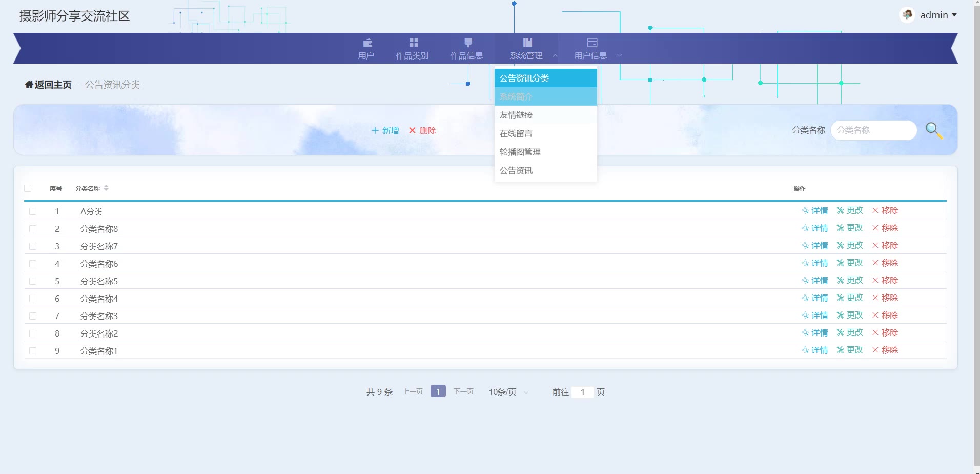Screen dimensions: 980x474
Task: Click the admin avatar image
Action: pos(907,15)
